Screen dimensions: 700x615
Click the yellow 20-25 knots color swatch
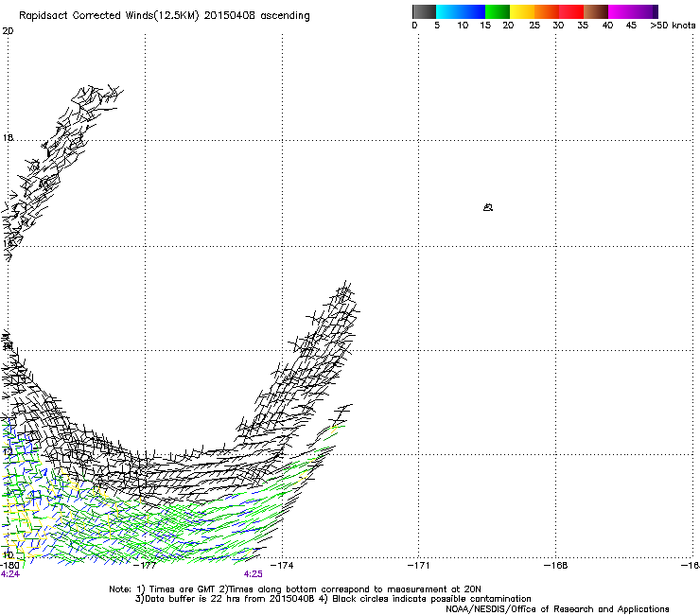pos(522,11)
